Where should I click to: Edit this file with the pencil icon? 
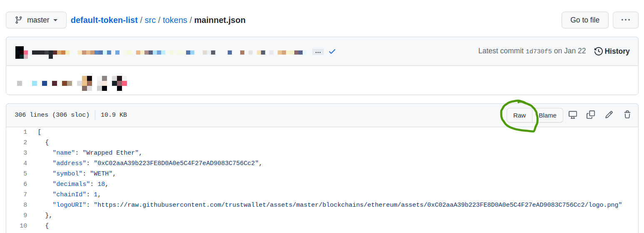pos(609,115)
